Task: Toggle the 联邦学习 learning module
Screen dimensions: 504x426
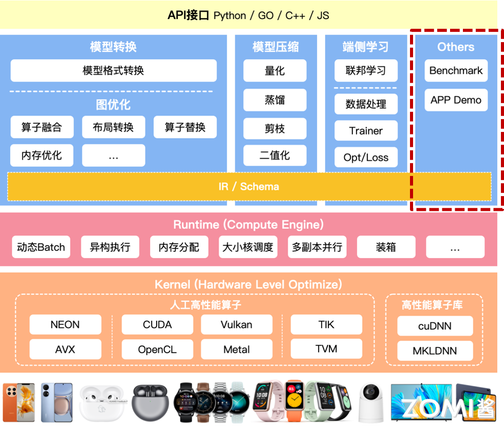Action: [x=365, y=71]
